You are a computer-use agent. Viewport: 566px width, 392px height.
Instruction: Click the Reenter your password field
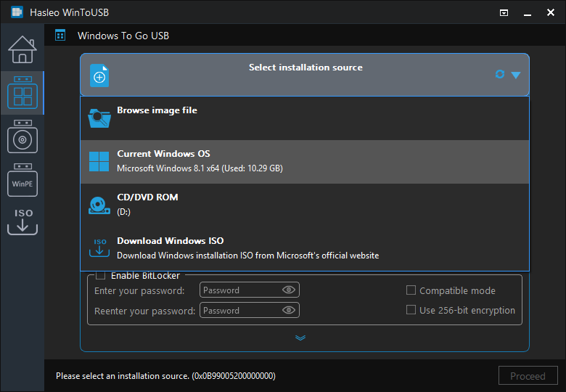(x=250, y=310)
